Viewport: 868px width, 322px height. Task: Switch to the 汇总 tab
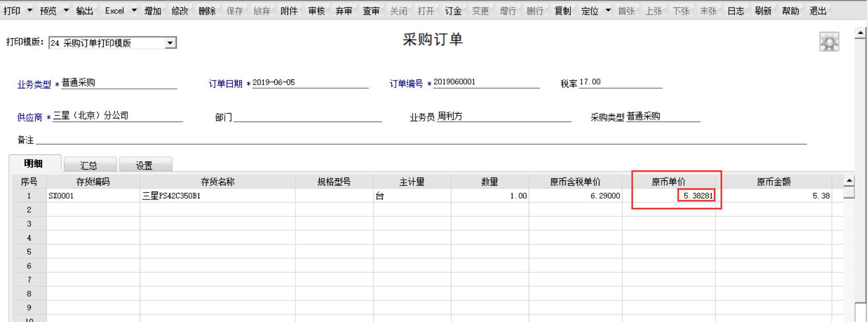point(89,165)
